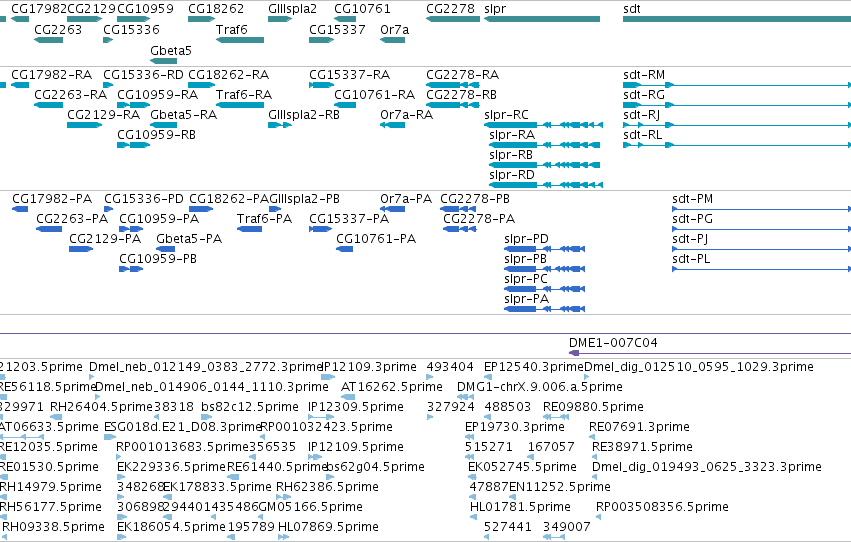Select the DME1-007C04 feature label
Screen dimensions: 851x542
tap(613, 342)
